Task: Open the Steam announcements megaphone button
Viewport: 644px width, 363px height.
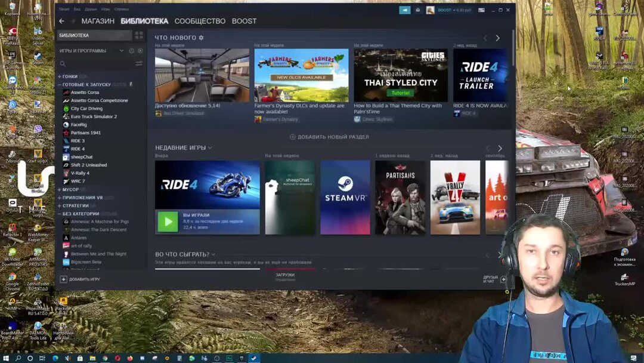Action: (404, 10)
